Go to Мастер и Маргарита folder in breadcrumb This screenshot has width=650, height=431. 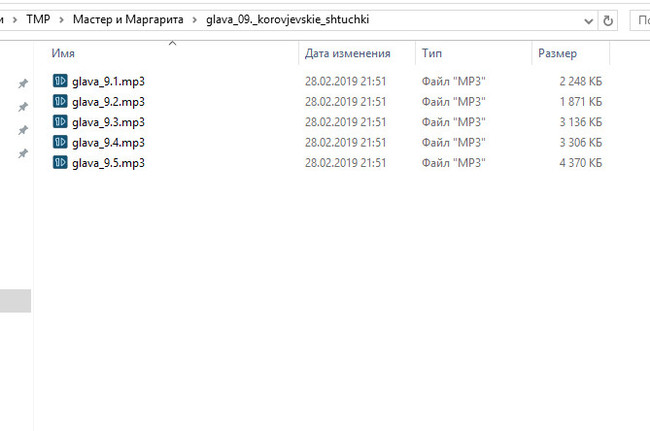tap(128, 19)
